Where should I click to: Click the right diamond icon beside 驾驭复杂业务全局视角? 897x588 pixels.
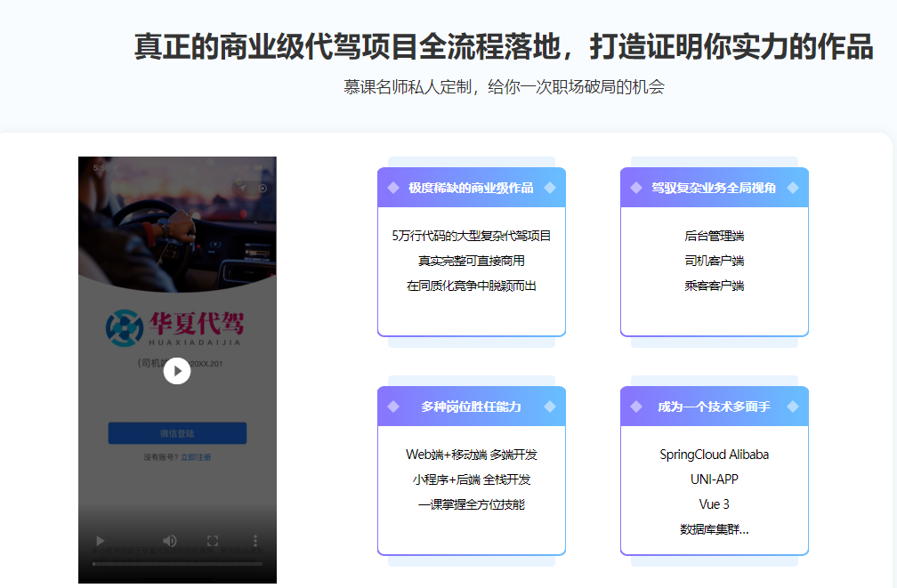pyautogui.click(x=792, y=188)
